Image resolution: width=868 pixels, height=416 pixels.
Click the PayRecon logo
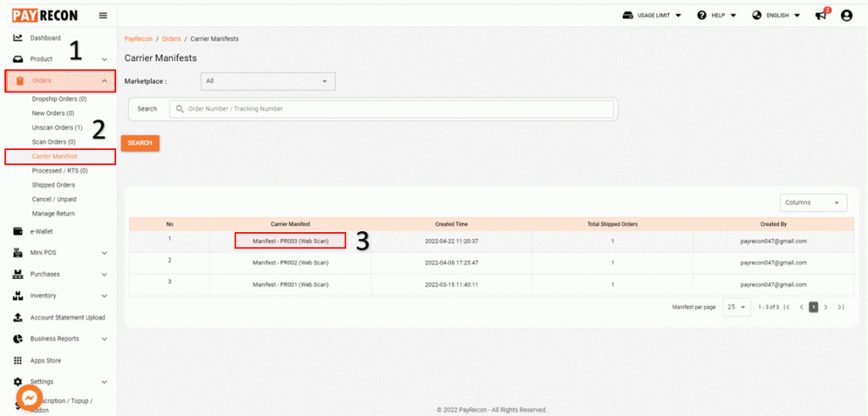tap(46, 15)
